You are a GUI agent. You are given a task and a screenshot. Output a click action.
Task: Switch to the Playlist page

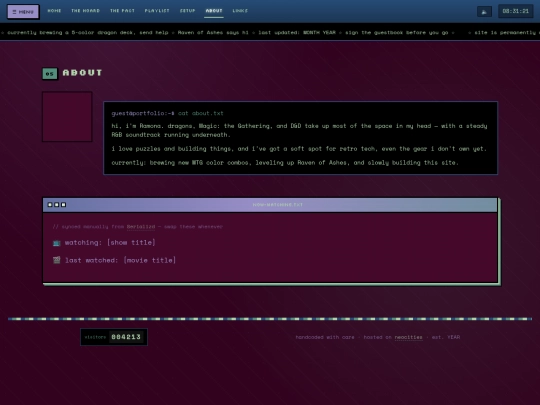(157, 11)
